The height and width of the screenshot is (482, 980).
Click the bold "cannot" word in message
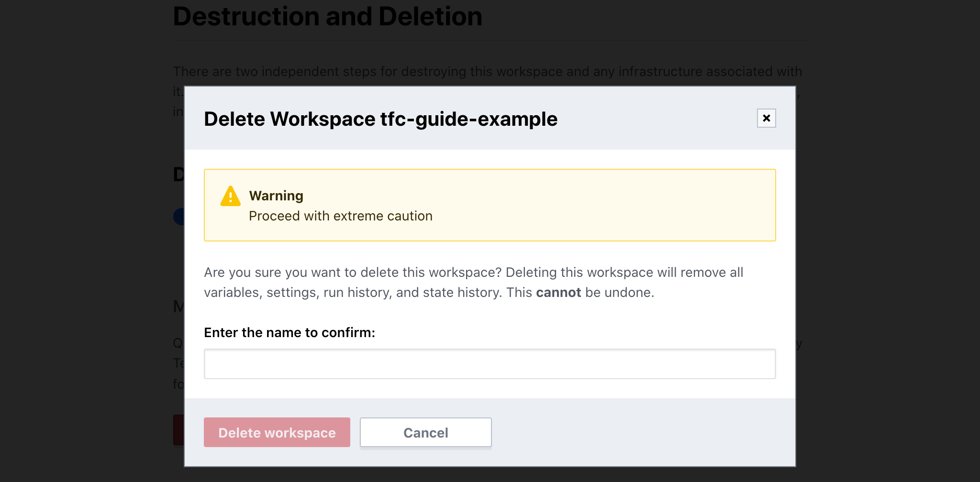click(558, 292)
